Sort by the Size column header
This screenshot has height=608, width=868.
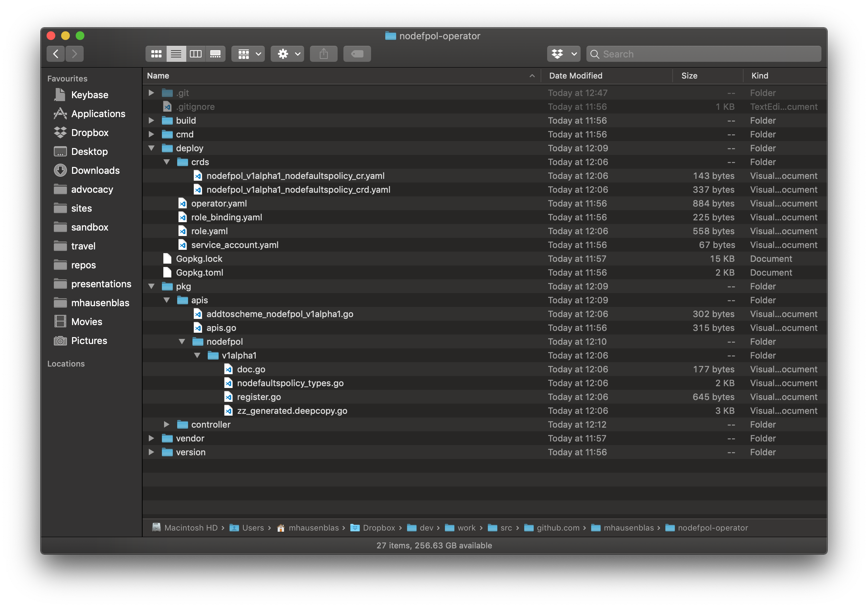pyautogui.click(x=689, y=76)
